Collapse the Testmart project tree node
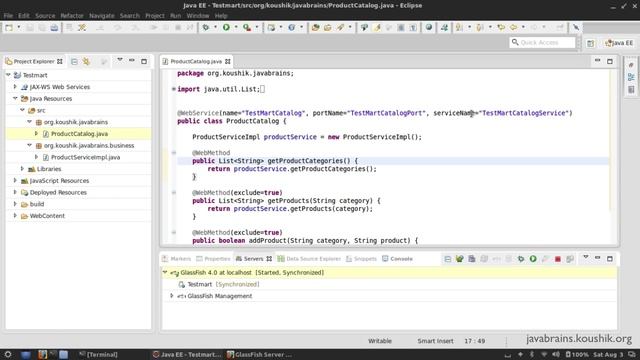The image size is (640, 360). coord(9,75)
